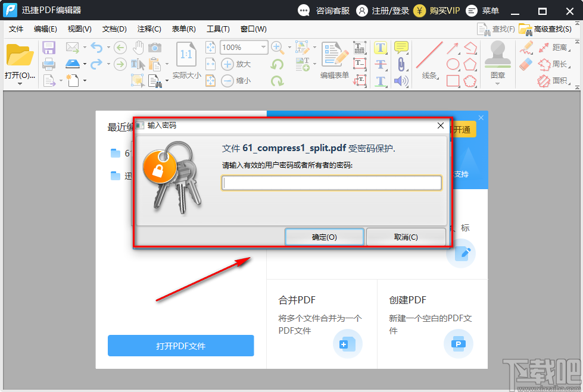Expand the magnifier zoom tool dropdown arrow
The height and width of the screenshot is (392, 583).
(289, 48)
